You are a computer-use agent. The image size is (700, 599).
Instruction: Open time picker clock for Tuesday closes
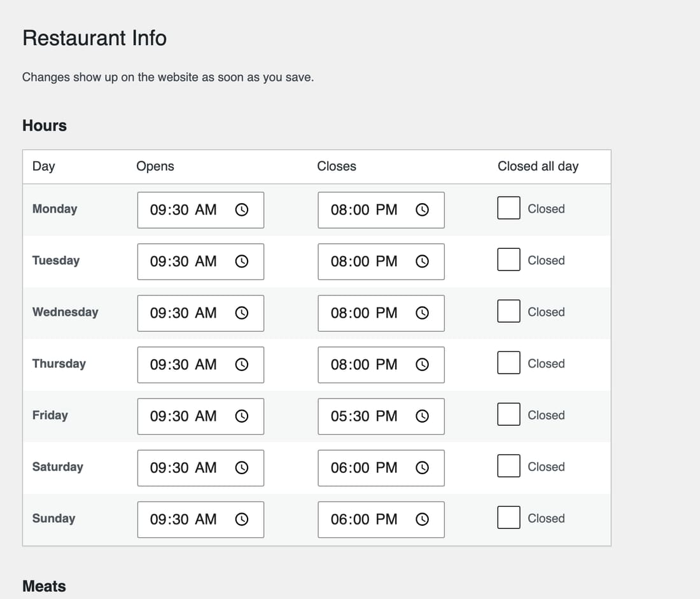[x=422, y=262]
